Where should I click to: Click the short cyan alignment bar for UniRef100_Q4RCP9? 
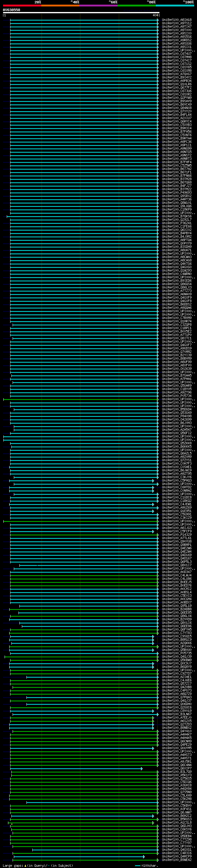[x=79, y=857]
